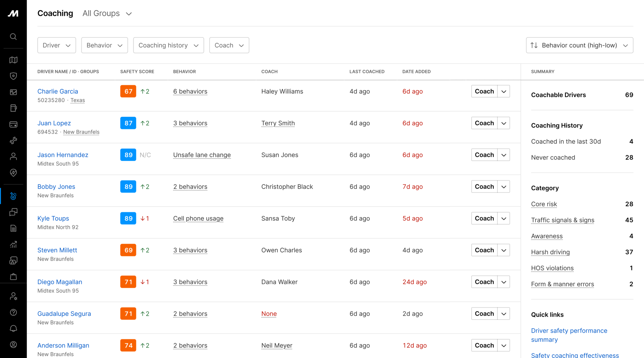Click the search magnifier icon in sidebar

click(x=13, y=37)
